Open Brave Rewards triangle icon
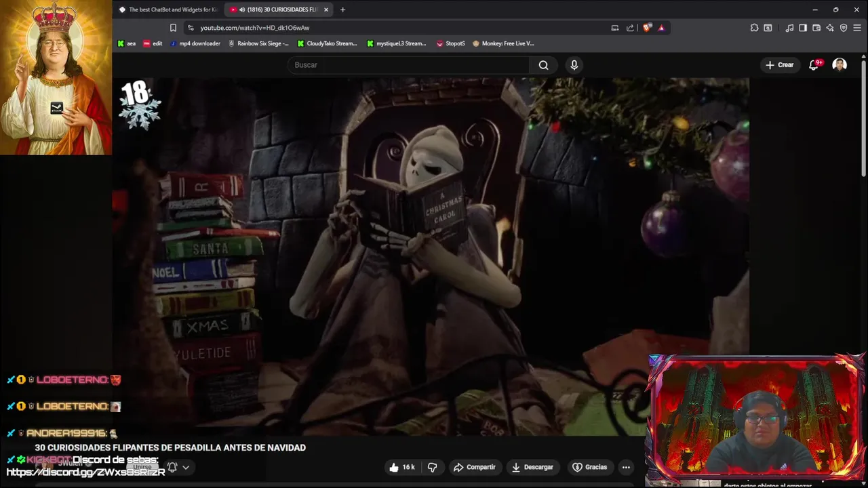This screenshot has width=868, height=488. (661, 28)
